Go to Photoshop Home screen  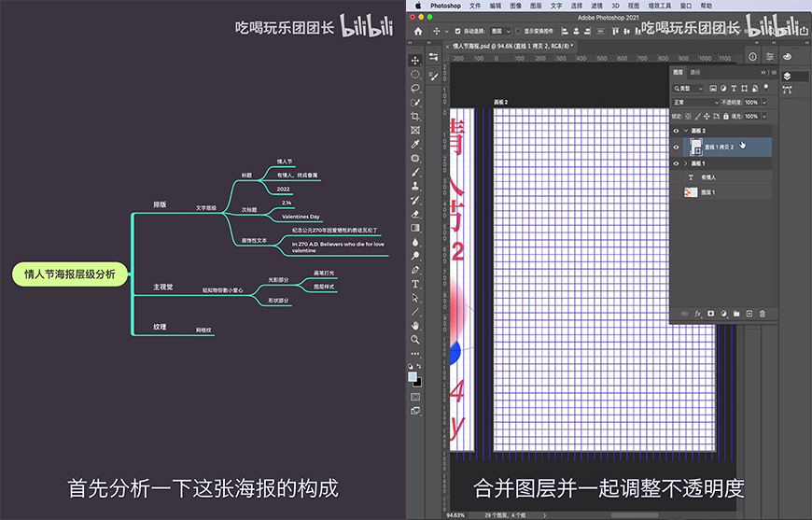point(418,31)
